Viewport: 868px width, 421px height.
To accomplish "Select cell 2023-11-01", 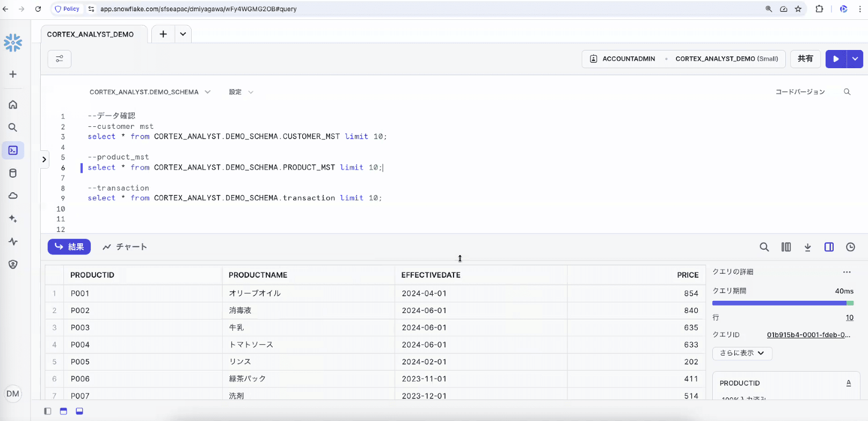I will tap(424, 379).
